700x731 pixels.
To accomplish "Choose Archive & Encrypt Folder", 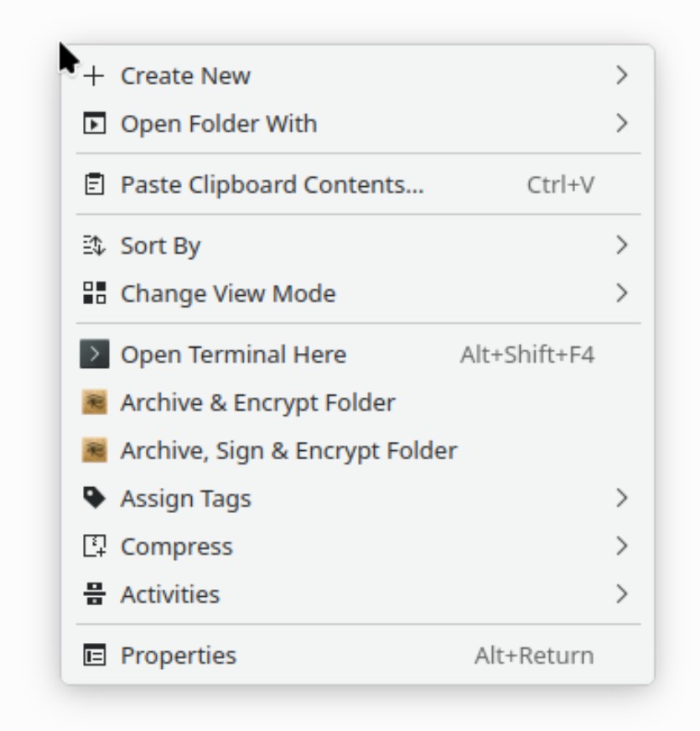I will point(257,402).
